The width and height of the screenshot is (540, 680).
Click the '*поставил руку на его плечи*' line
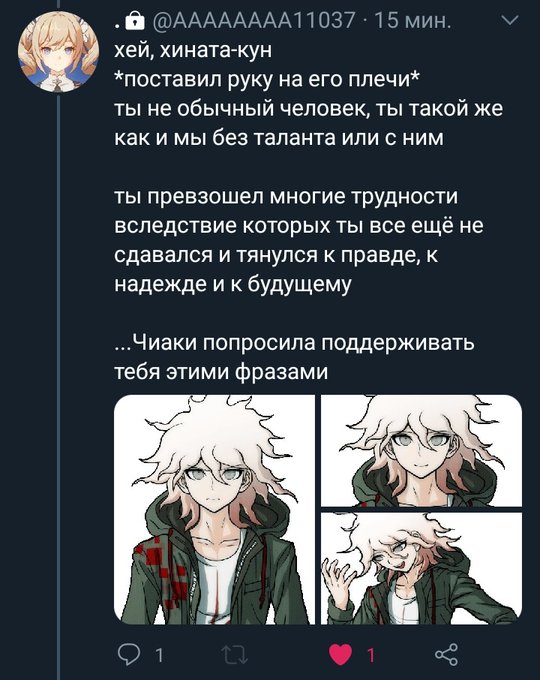click(267, 80)
